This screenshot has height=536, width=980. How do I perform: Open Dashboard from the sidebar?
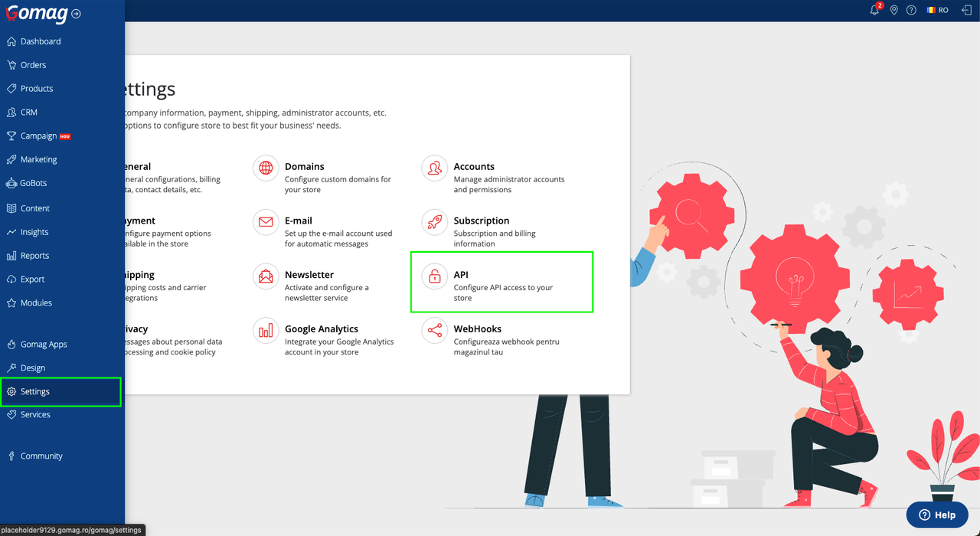click(41, 41)
